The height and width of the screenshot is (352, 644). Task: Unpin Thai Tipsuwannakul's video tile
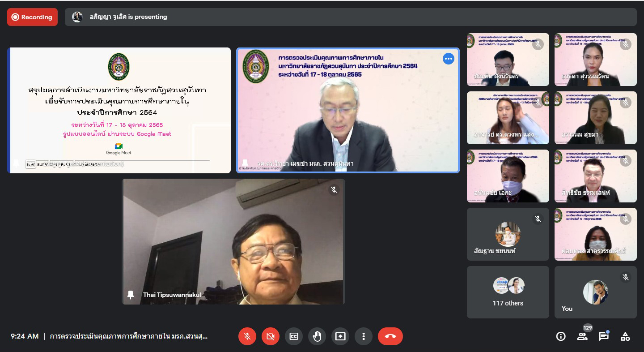pos(131,295)
